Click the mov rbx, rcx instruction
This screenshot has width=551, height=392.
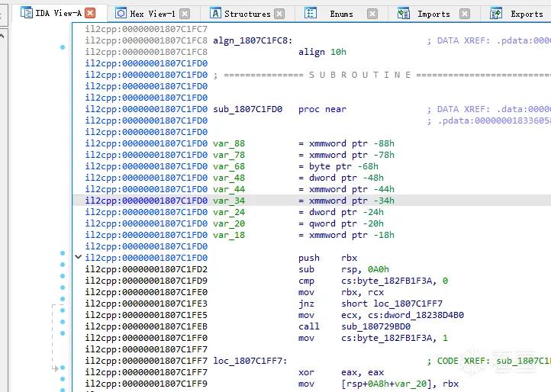pyautogui.click(x=341, y=292)
